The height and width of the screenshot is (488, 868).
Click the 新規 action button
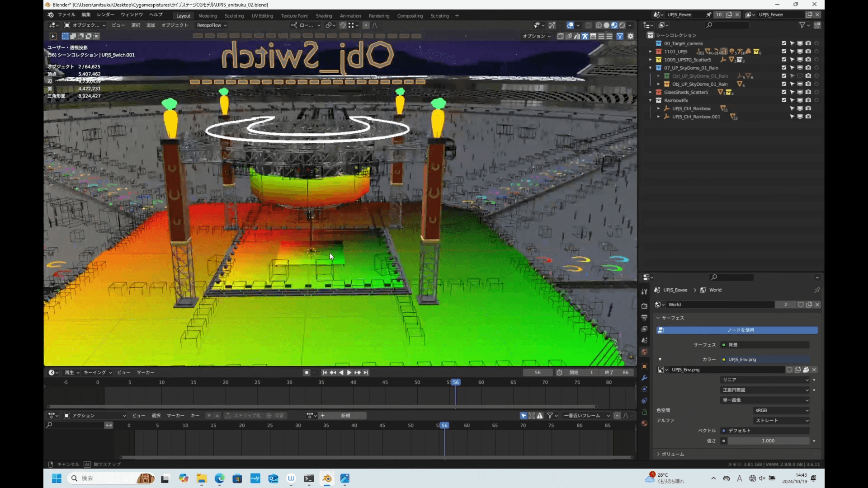[x=346, y=416]
